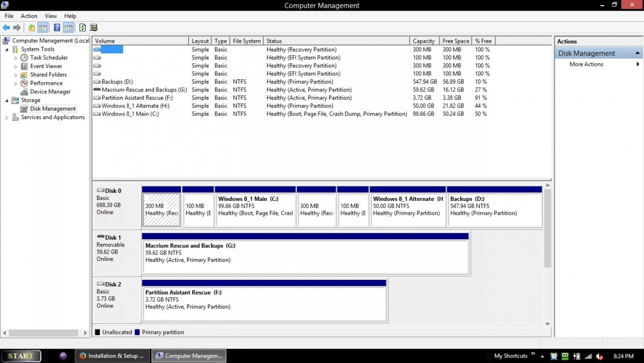Sort by the File System column header
The image size is (644, 363).
pyautogui.click(x=247, y=41)
